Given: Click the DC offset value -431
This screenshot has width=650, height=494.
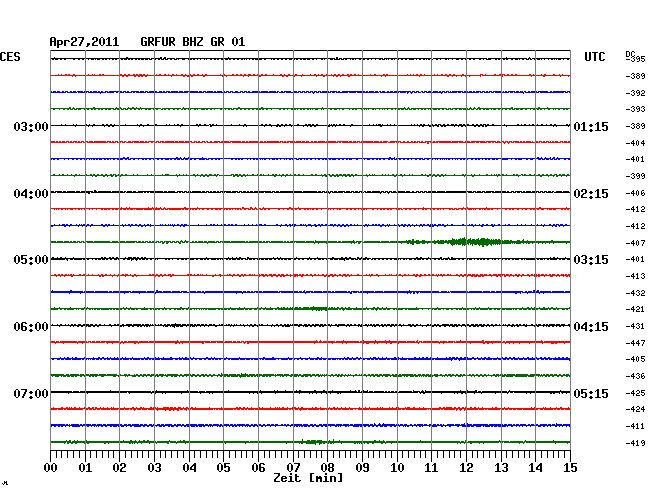Looking at the screenshot, I should pos(635,326).
